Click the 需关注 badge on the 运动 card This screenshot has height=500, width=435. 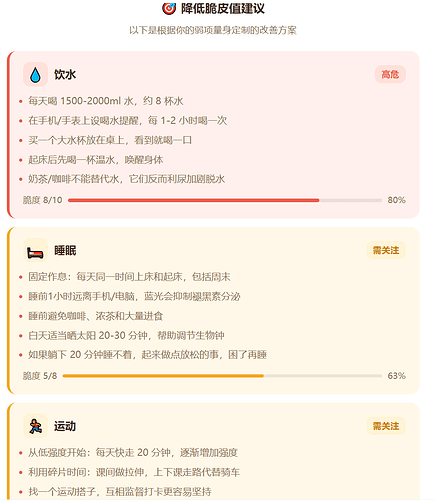coord(386,426)
